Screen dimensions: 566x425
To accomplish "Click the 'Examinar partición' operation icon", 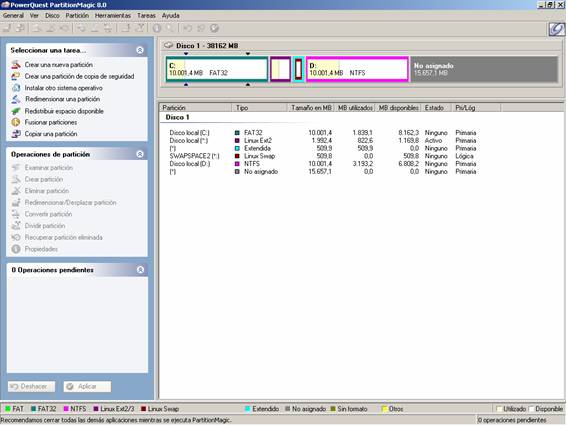I will 16,168.
